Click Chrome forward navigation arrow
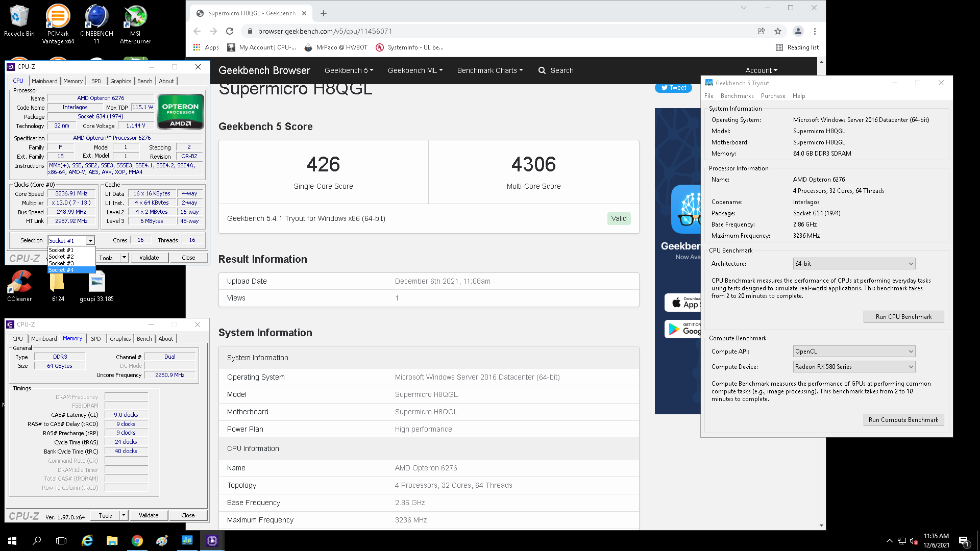Screen dimensions: 980x551 coord(213,31)
